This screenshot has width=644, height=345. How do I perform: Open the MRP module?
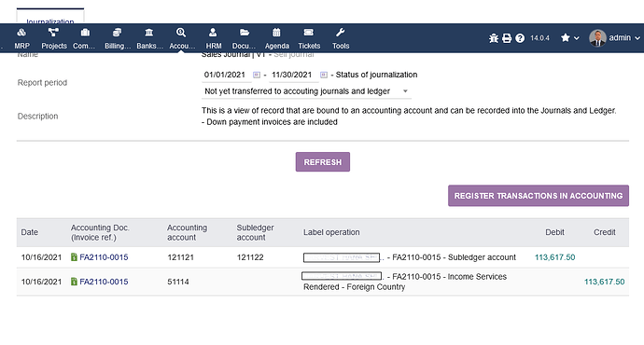(21, 38)
